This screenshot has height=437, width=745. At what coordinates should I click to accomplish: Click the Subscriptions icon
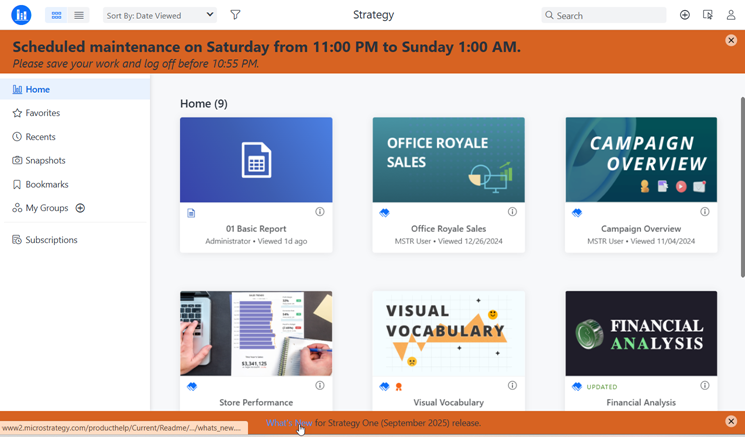coord(17,240)
